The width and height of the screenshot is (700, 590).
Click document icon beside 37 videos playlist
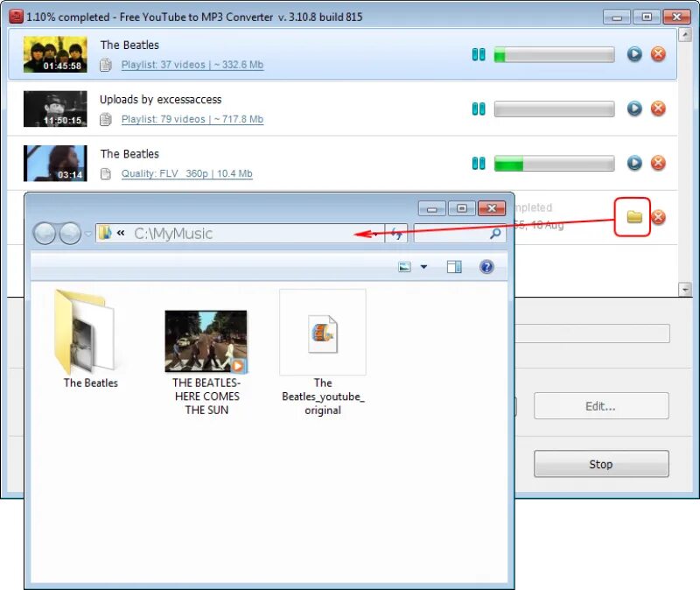106,65
